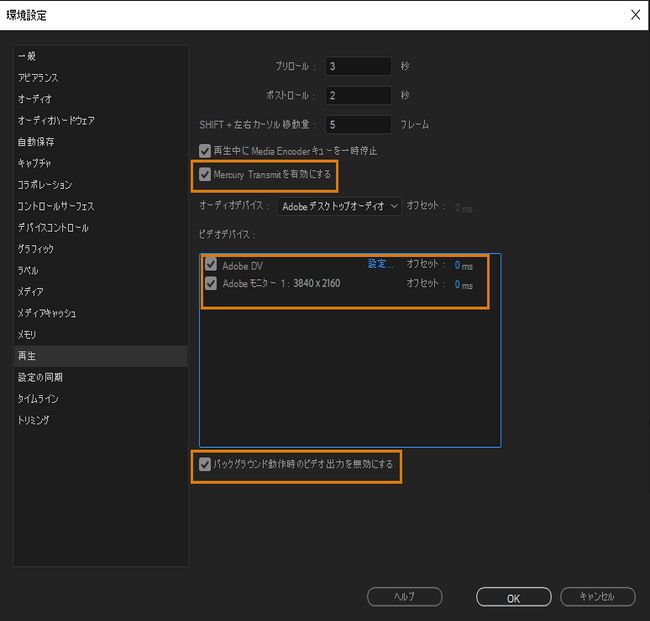650x621 pixels.
Task: Select メディア in the sidebar
Action: [x=100, y=292]
